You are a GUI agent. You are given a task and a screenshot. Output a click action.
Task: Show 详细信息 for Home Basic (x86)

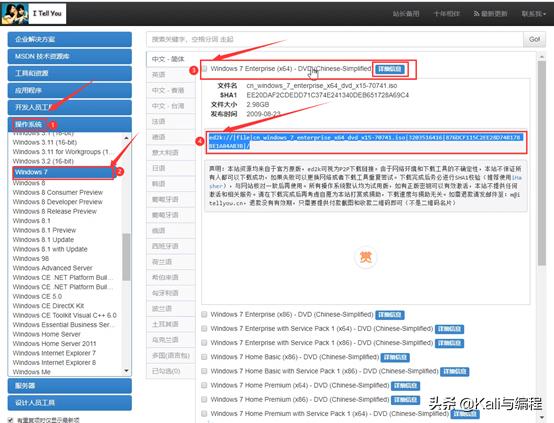(395, 357)
